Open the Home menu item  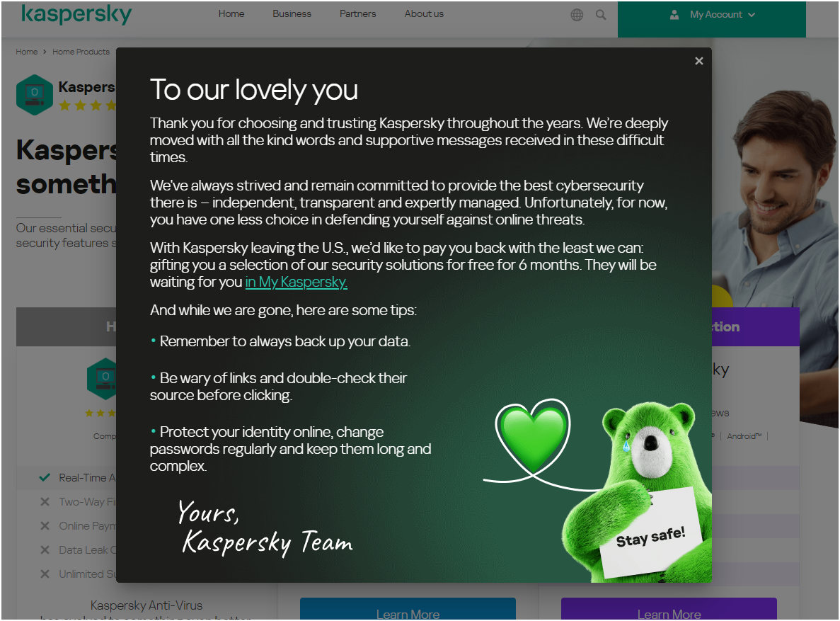pos(231,14)
